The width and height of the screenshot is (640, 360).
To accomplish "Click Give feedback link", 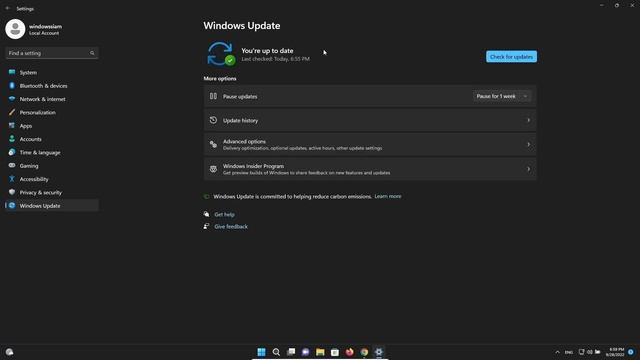I will (231, 227).
